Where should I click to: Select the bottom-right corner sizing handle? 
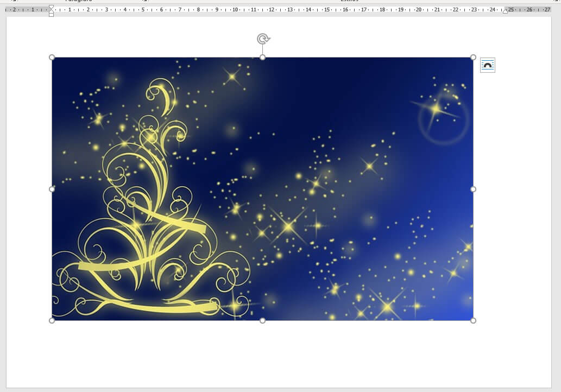pos(473,320)
